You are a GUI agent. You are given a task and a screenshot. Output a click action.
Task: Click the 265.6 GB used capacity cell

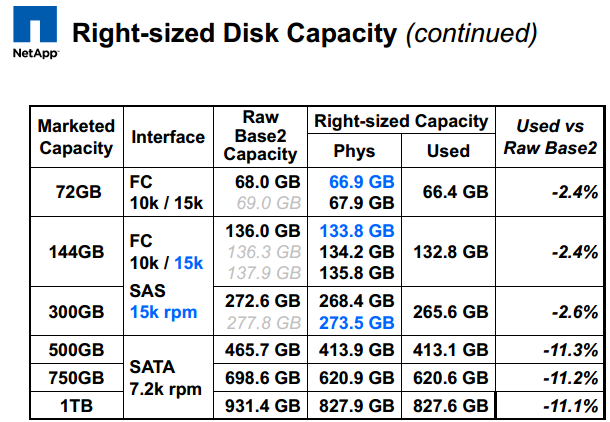tap(448, 311)
